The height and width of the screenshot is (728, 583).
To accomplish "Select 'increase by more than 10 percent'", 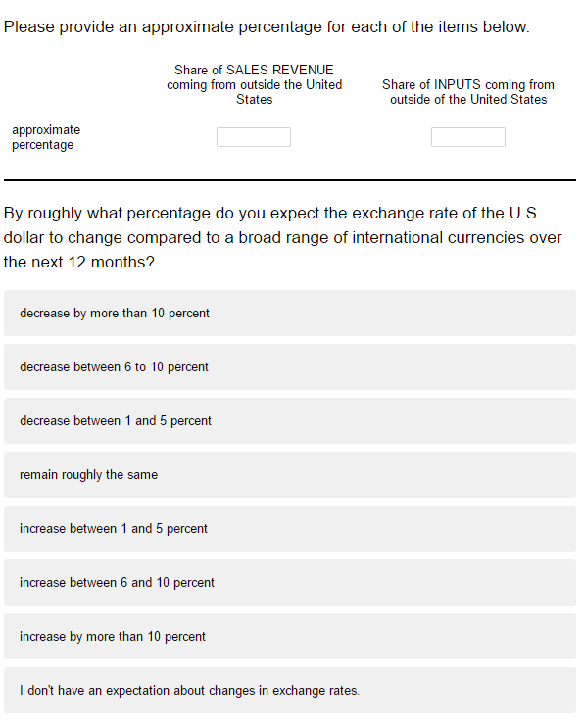I will tap(290, 637).
